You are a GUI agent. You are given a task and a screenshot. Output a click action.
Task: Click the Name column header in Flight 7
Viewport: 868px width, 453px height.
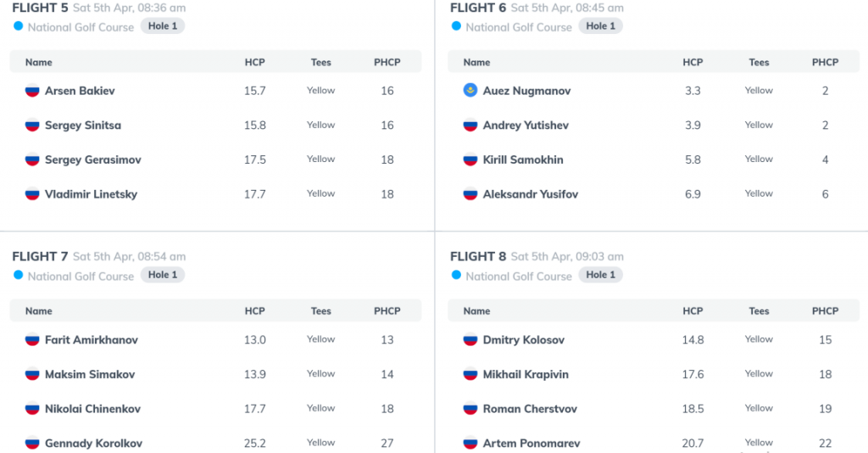coord(39,310)
